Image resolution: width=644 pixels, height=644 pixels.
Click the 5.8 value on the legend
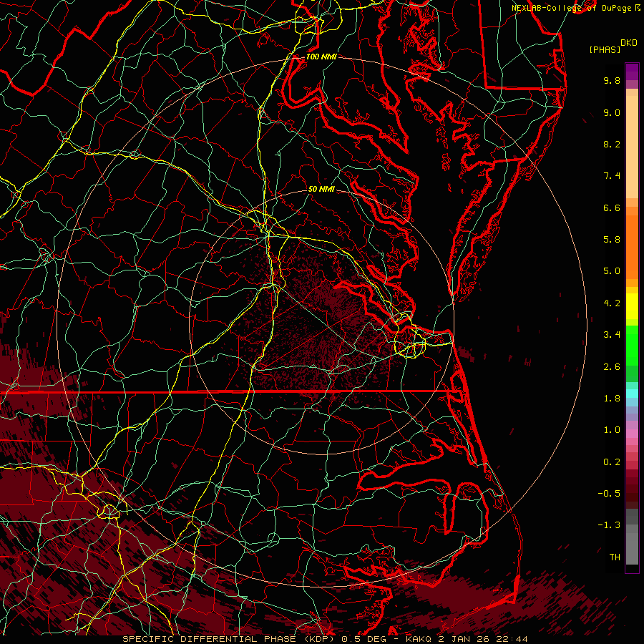click(612, 240)
